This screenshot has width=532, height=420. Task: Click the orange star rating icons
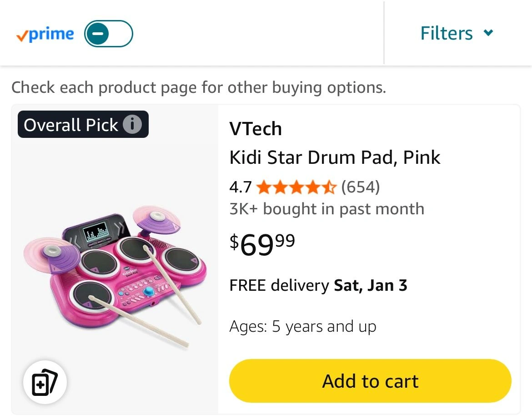click(x=296, y=187)
